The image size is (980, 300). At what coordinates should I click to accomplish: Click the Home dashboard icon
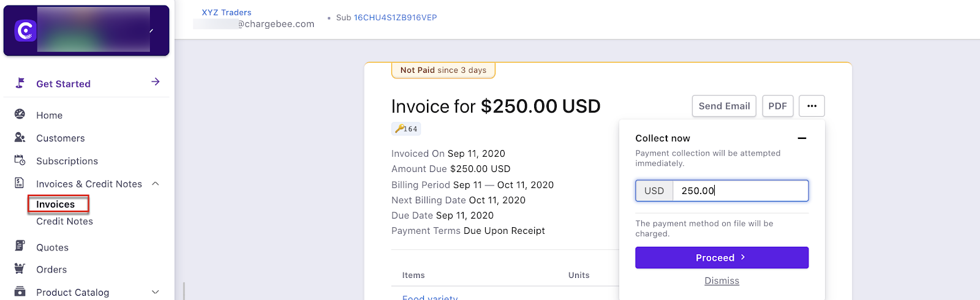20,114
